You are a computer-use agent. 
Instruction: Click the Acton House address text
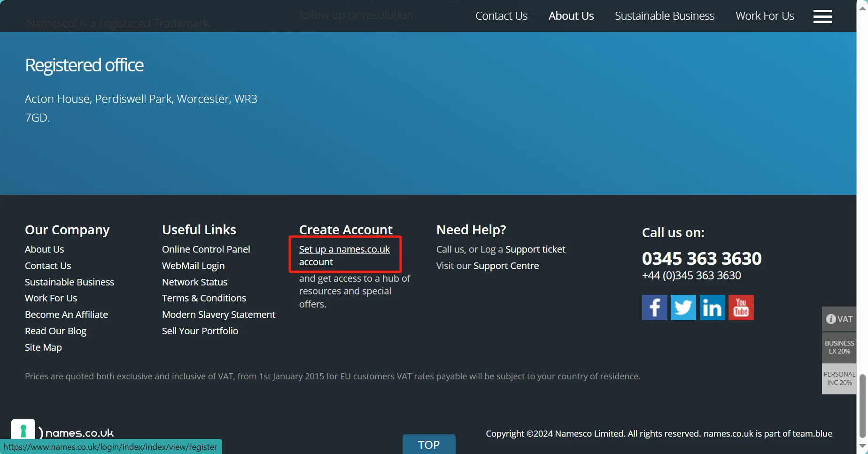pos(141,108)
